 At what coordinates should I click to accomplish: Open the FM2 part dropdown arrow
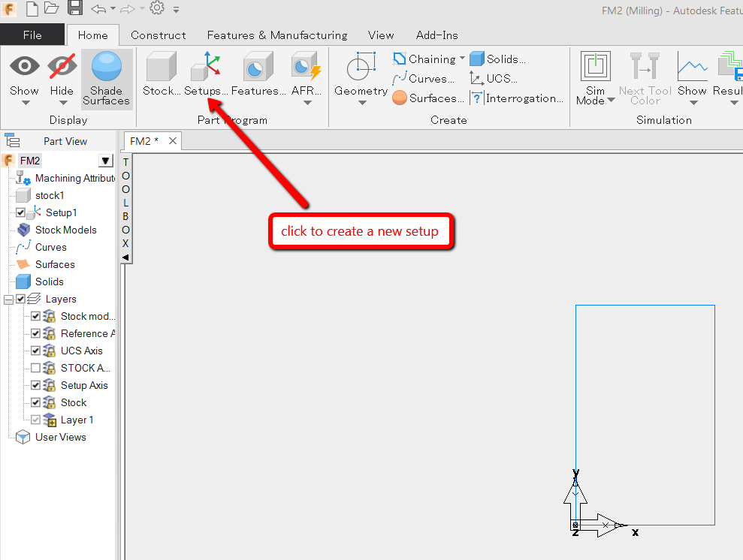click(x=104, y=160)
